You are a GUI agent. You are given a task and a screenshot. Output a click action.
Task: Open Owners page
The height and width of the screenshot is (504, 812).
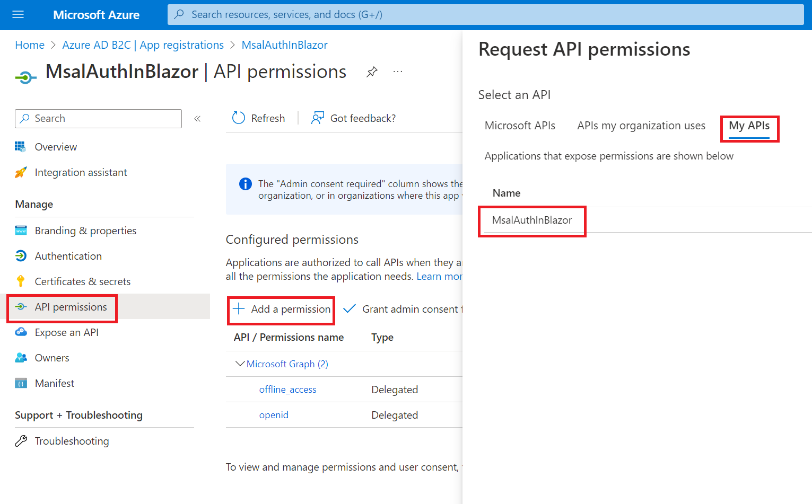52,358
